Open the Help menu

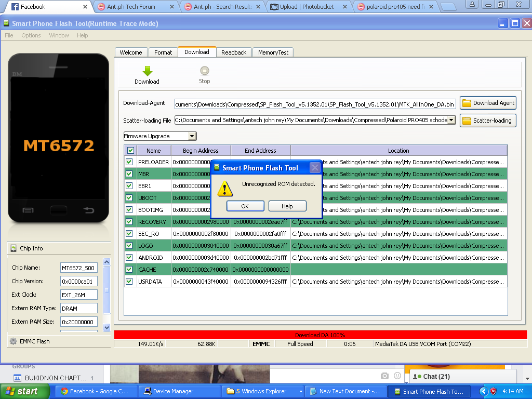(82, 35)
